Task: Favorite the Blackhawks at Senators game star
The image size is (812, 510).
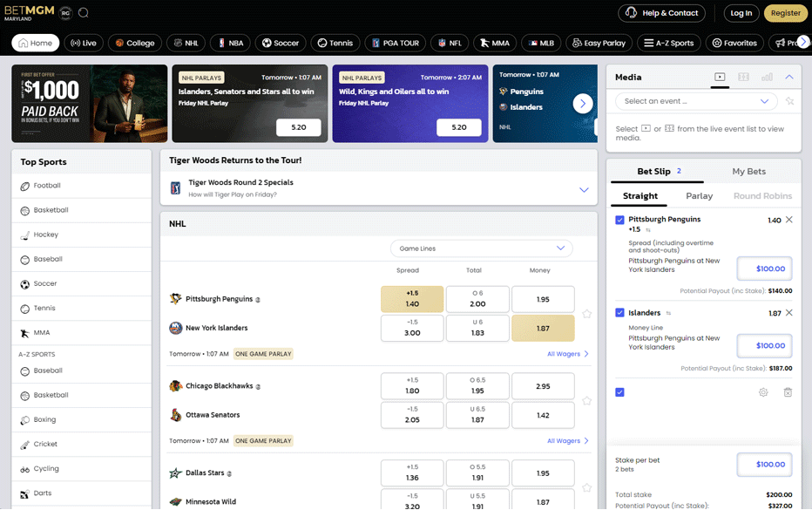Action: point(586,401)
